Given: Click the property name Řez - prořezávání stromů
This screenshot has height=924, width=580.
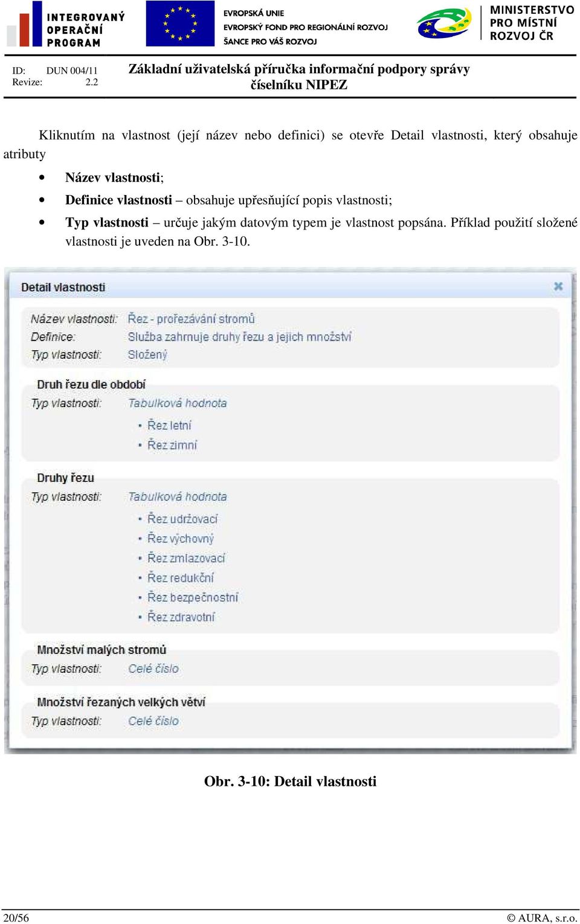Looking at the screenshot, I should tap(191, 319).
